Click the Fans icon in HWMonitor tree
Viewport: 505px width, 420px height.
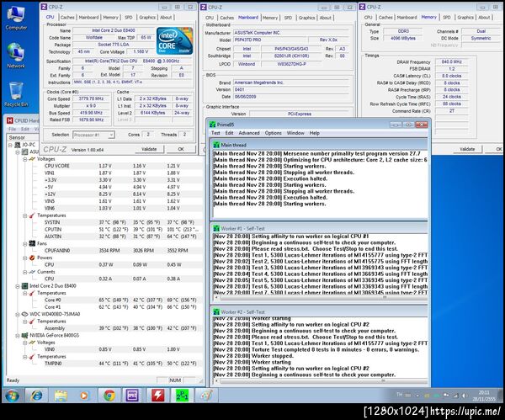tap(32, 243)
